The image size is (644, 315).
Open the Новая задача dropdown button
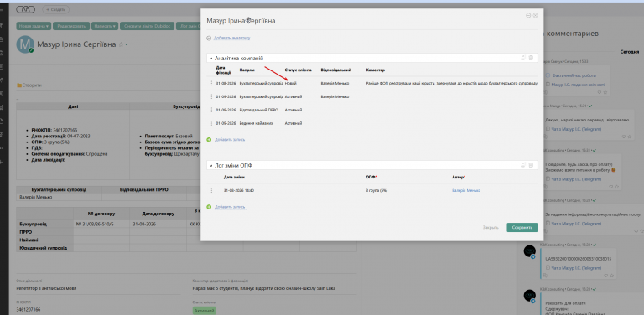point(34,26)
